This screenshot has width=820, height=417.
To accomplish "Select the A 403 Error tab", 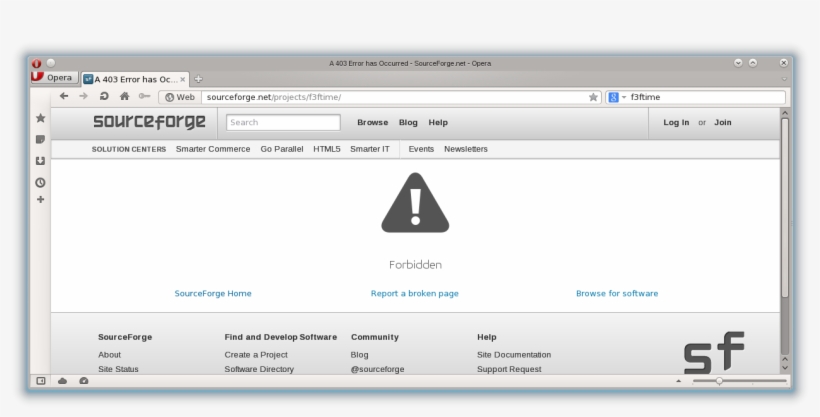I will point(135,80).
